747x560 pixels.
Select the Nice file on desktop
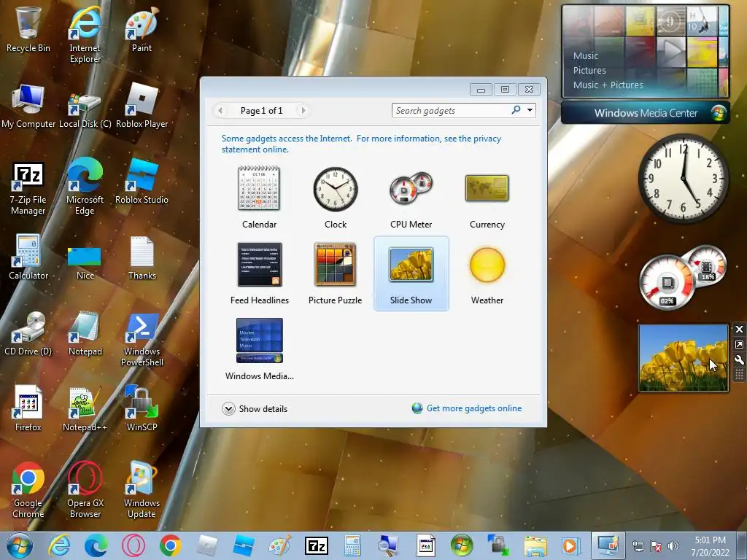coord(85,263)
